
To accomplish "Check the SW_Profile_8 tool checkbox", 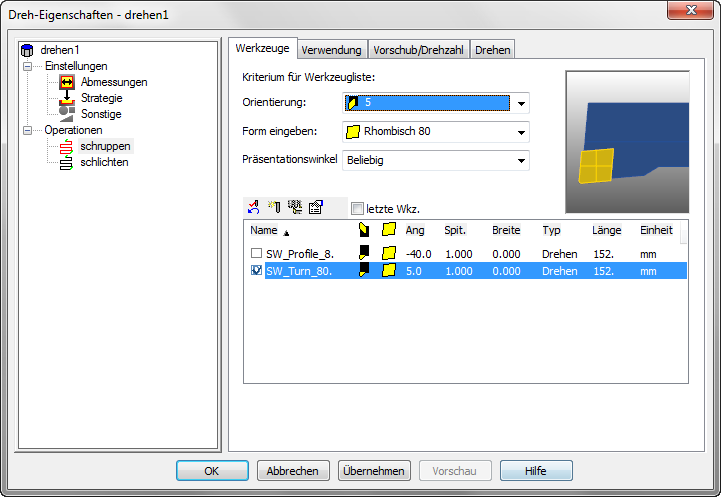I will [257, 253].
